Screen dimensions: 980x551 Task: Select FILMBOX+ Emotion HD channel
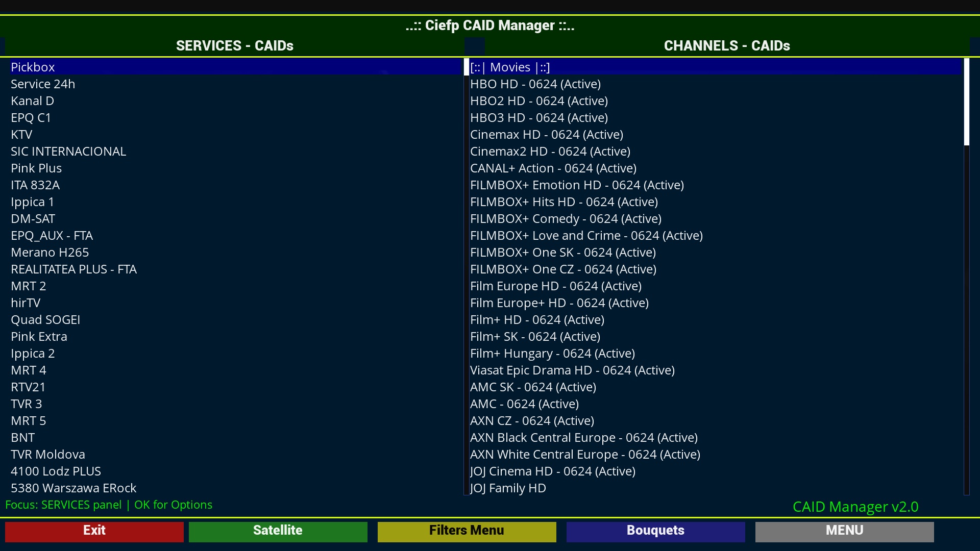click(x=716, y=185)
